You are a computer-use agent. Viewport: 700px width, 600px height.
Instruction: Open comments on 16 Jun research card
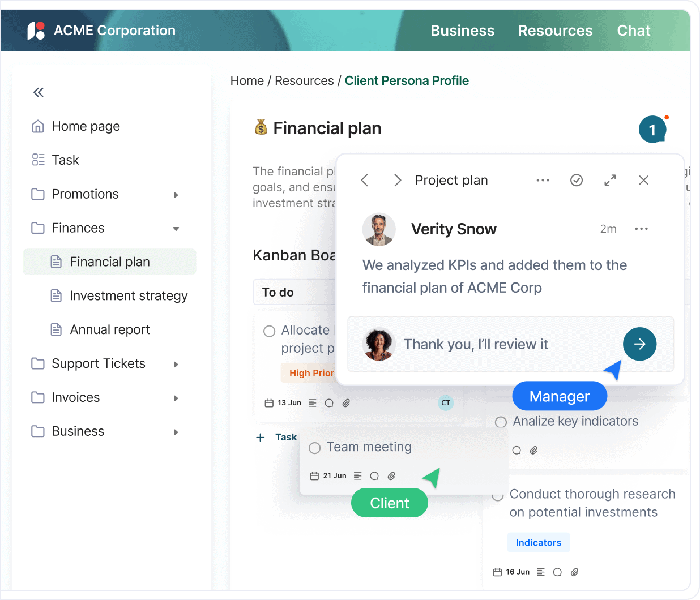pyautogui.click(x=557, y=572)
